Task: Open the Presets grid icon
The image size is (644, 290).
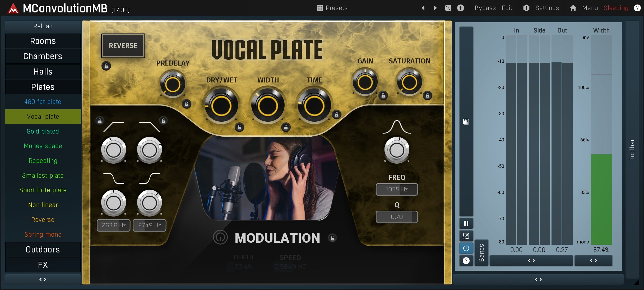Action: 320,8
